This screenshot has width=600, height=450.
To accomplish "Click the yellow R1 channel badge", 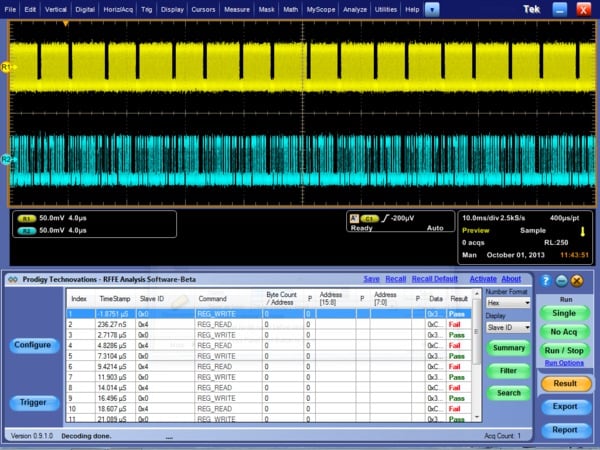I will click(26, 218).
